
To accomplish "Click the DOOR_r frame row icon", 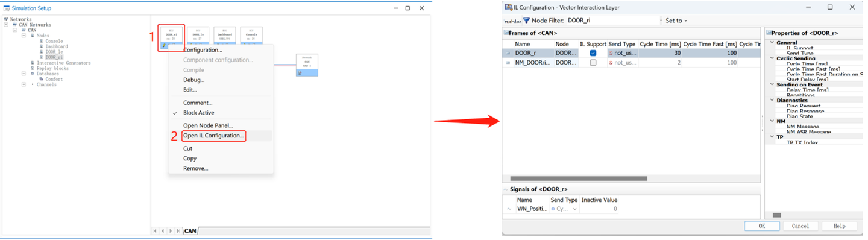I will tap(508, 53).
